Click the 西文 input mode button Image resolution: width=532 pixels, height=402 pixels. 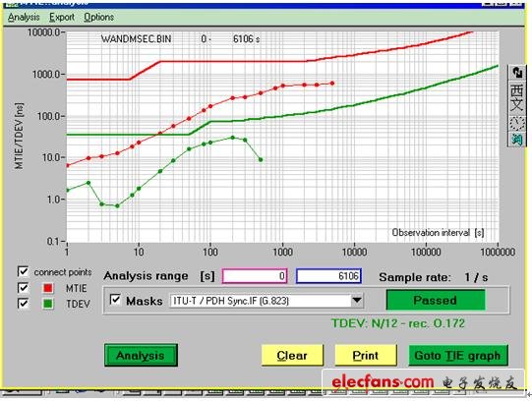click(x=517, y=98)
